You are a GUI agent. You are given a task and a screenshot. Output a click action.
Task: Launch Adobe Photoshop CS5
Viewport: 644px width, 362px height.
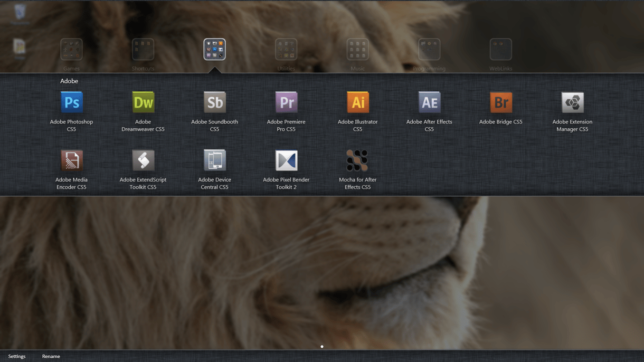[72, 102]
